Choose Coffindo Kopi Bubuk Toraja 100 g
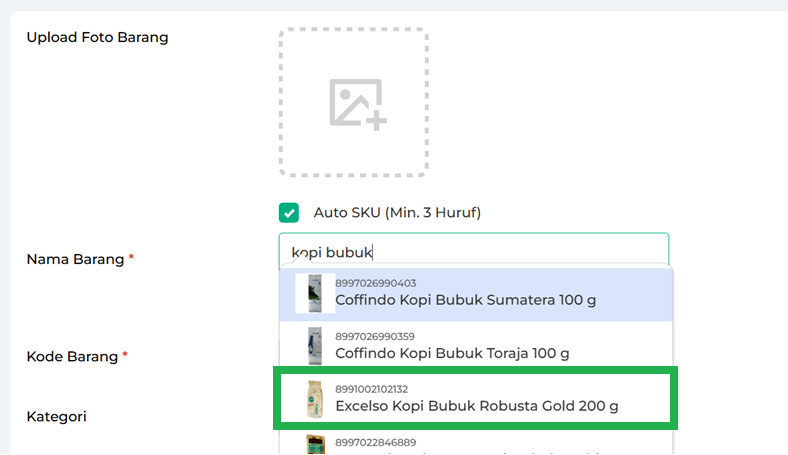Image resolution: width=788 pixels, height=455 pixels. coord(452,353)
